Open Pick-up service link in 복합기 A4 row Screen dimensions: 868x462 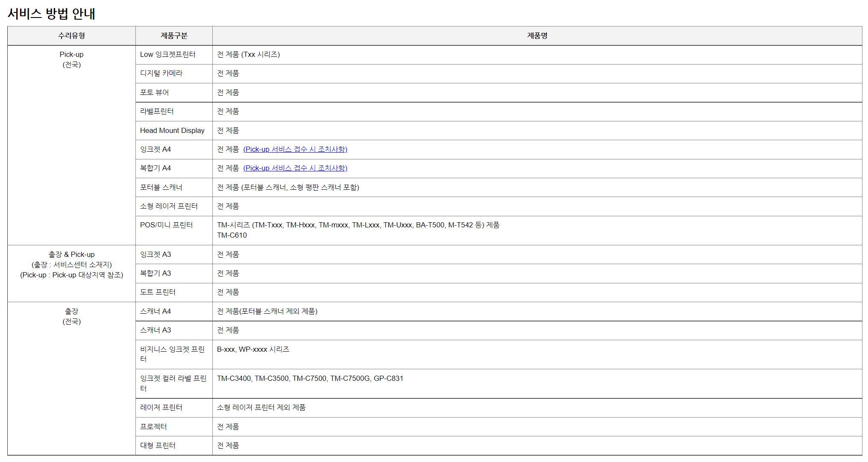click(x=295, y=168)
